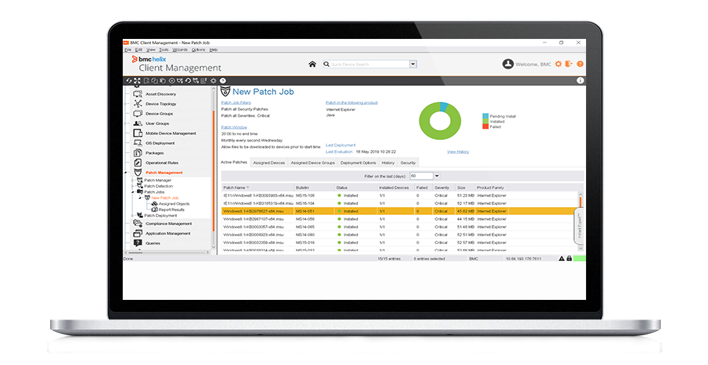The width and height of the screenshot is (708, 365).
Task: Click the warning triangle in status bar
Action: point(561,259)
